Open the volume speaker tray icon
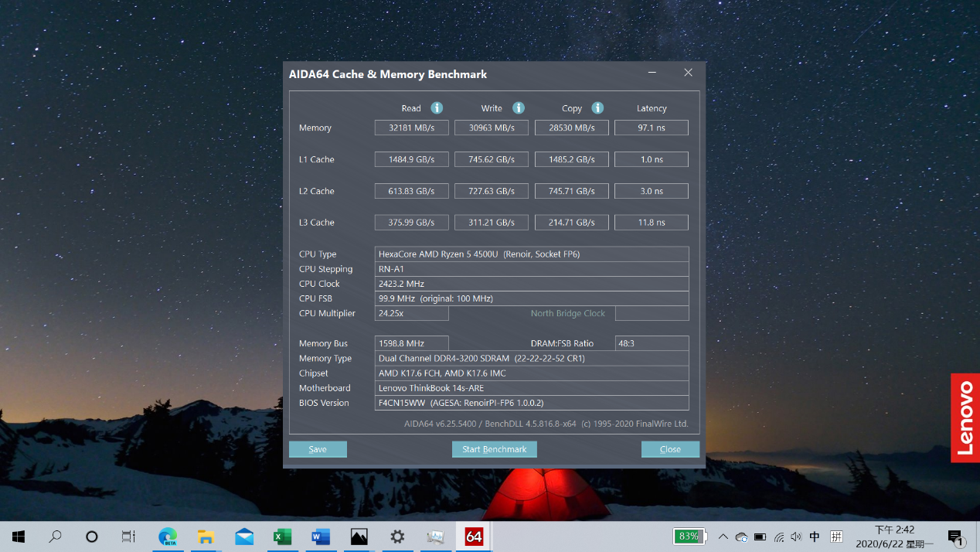Image resolution: width=980 pixels, height=552 pixels. (x=796, y=537)
